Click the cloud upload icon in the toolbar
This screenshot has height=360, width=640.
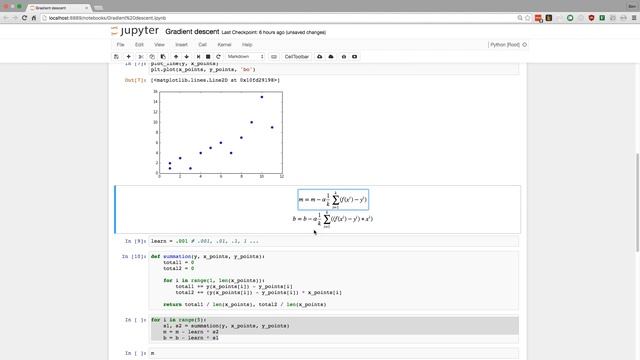coord(331,57)
